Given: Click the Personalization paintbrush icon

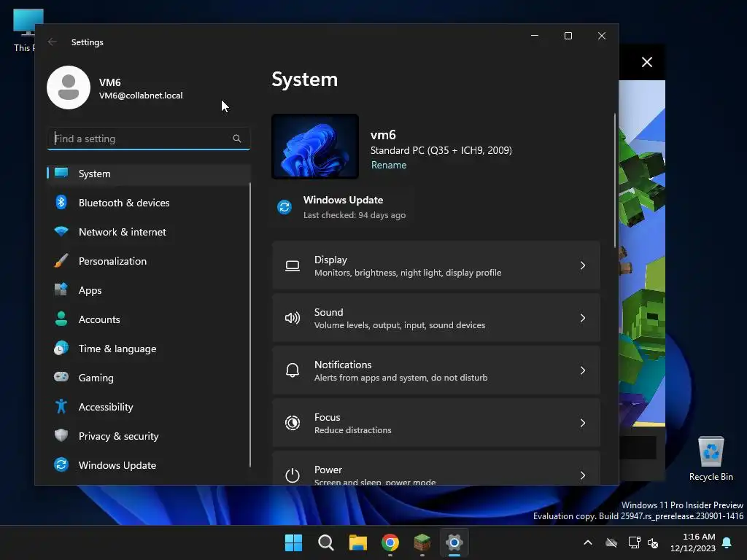Looking at the screenshot, I should point(61,260).
